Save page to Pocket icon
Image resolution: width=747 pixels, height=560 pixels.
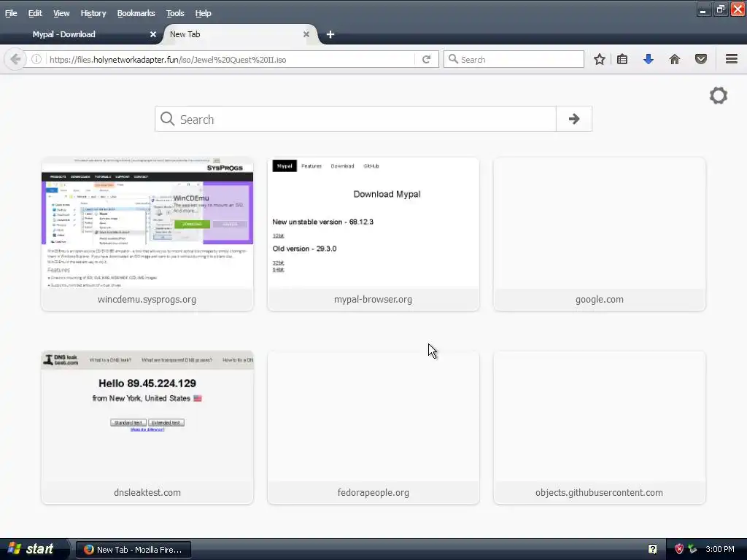(x=700, y=60)
